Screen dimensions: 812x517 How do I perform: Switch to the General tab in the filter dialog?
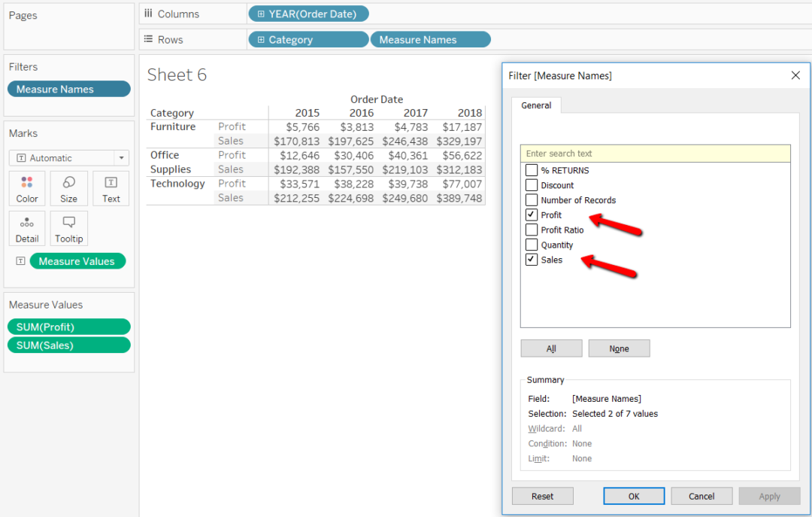(x=536, y=105)
